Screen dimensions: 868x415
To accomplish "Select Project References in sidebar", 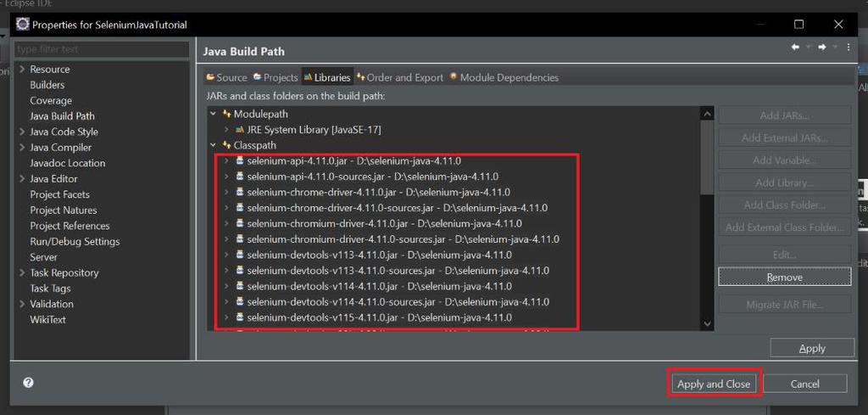I will [x=70, y=226].
